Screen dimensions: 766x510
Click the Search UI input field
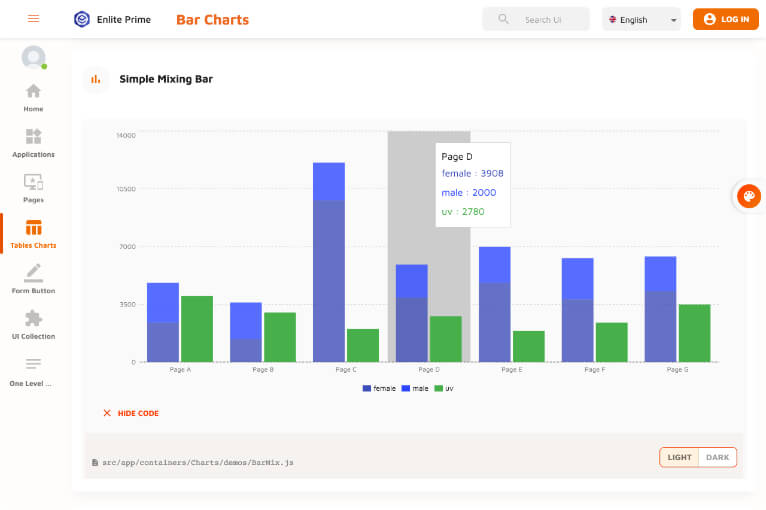[536, 19]
